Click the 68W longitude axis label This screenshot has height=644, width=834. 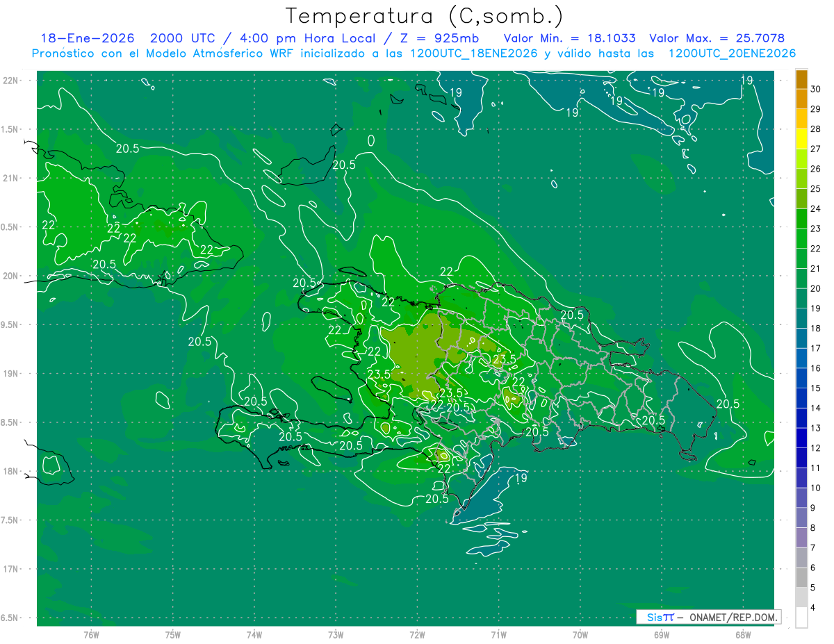743,634
